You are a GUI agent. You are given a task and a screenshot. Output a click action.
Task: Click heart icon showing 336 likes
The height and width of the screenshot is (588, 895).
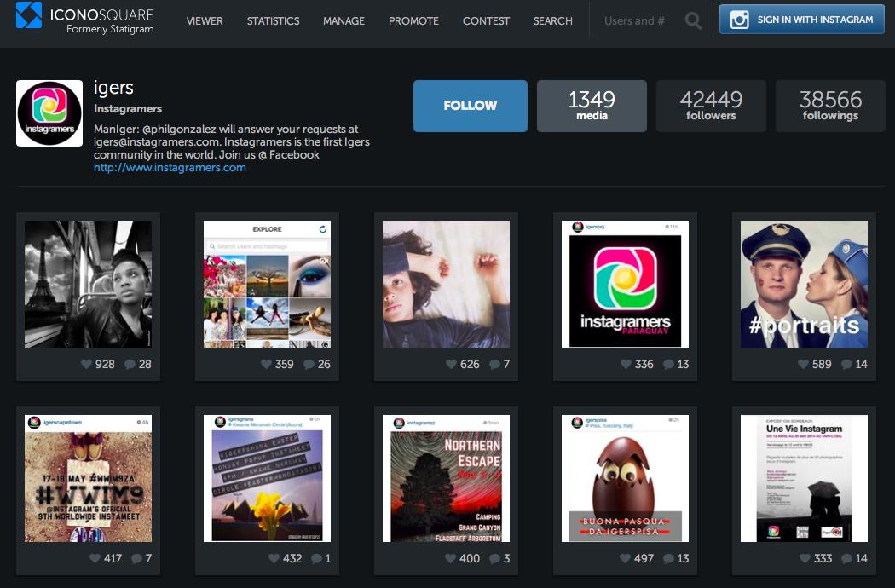(x=626, y=364)
